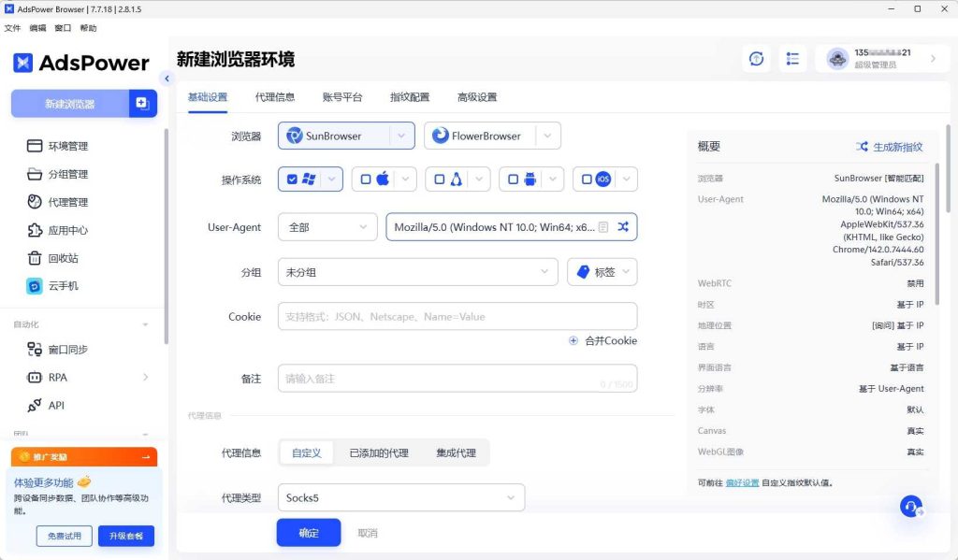
Task: Enable the iOS operating system checkbox
Action: pos(588,179)
